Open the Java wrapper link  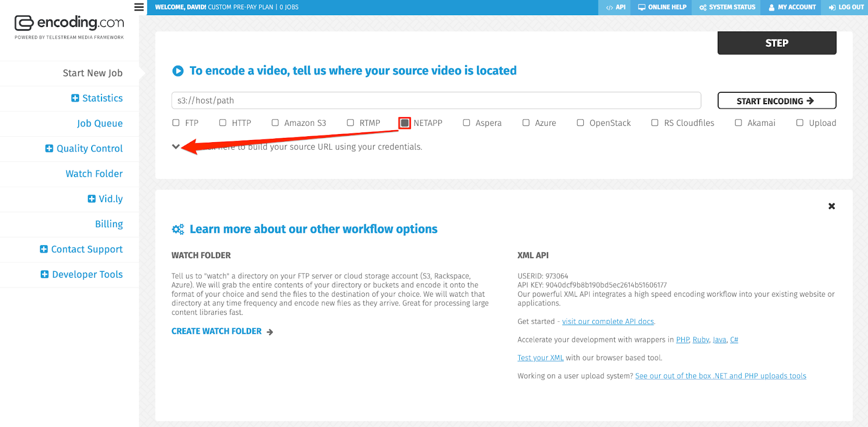click(719, 340)
